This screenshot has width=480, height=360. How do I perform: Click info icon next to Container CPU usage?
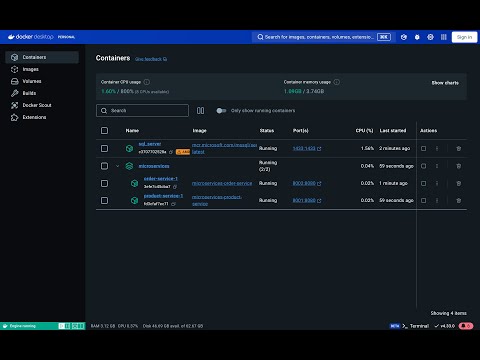[x=147, y=82]
